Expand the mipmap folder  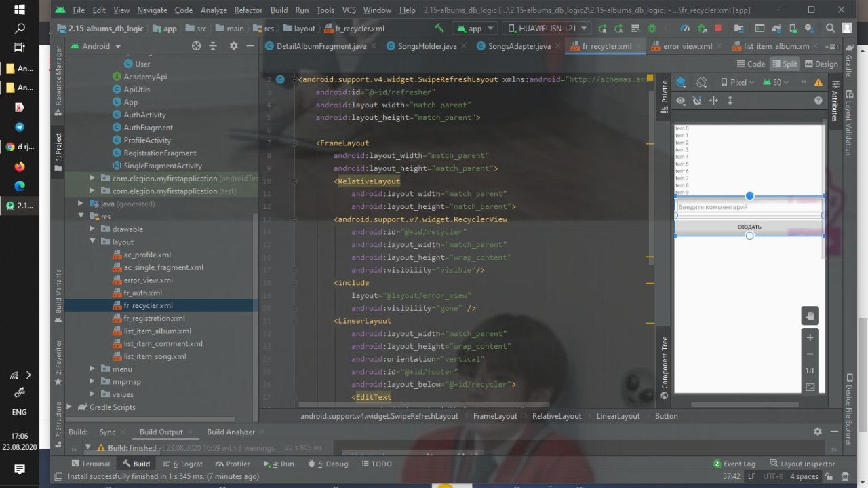[93, 382]
